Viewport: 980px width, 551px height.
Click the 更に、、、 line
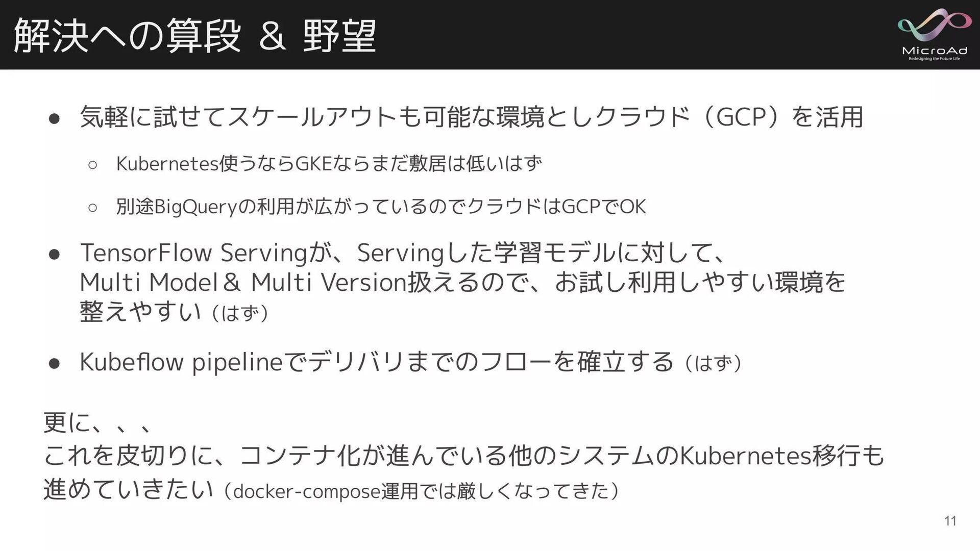(x=97, y=423)
